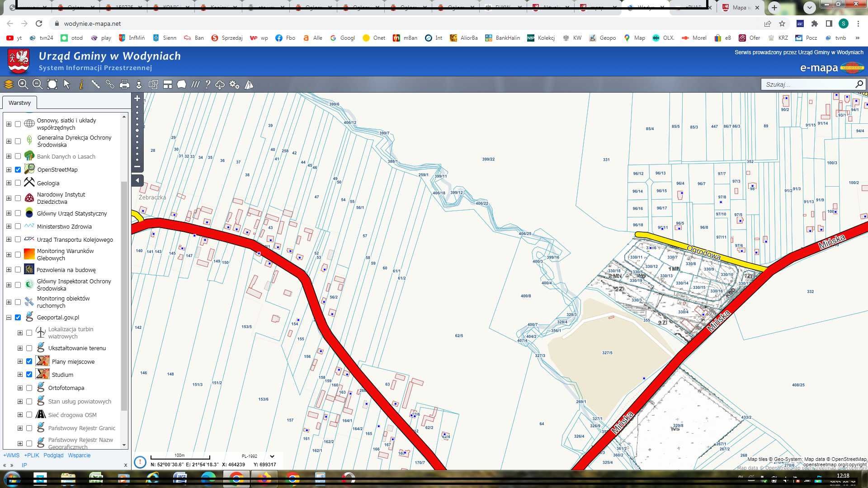This screenshot has width=868, height=488.
Task: Reload the browser page
Action: [x=39, y=23]
